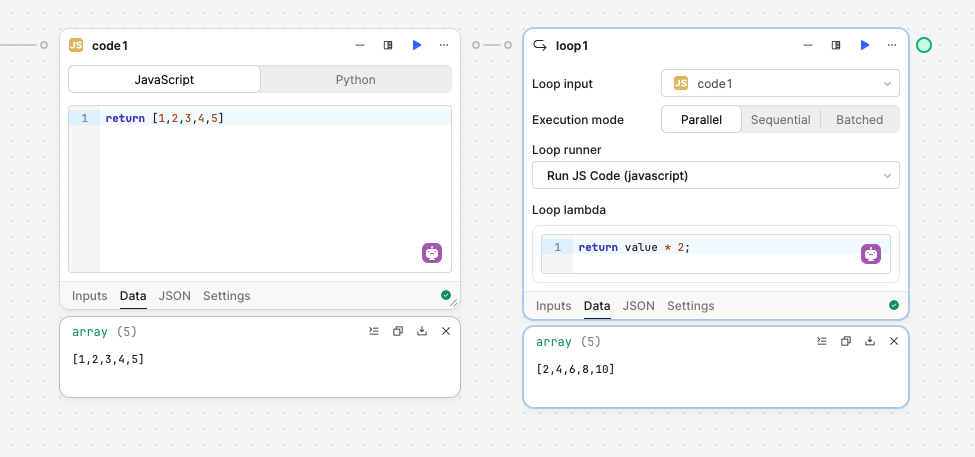Click the input connector left of loop1
This screenshot has height=457, width=975.
point(508,45)
